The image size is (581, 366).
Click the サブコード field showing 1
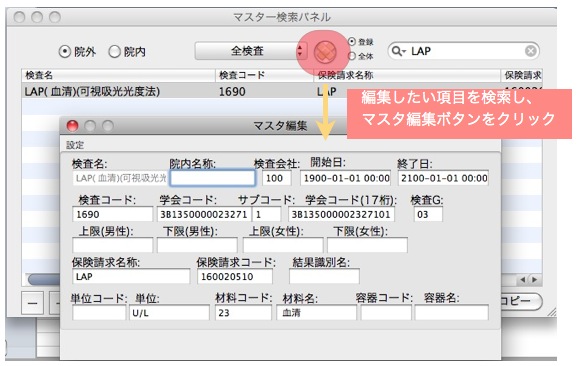(x=266, y=214)
